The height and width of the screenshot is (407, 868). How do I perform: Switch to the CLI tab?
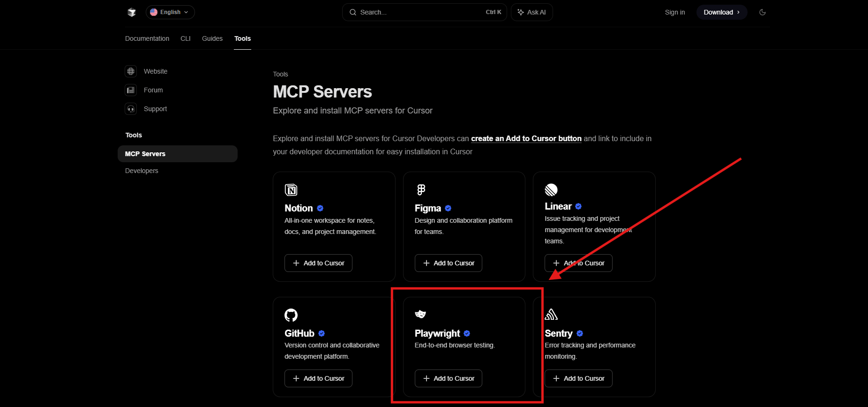pyautogui.click(x=186, y=38)
